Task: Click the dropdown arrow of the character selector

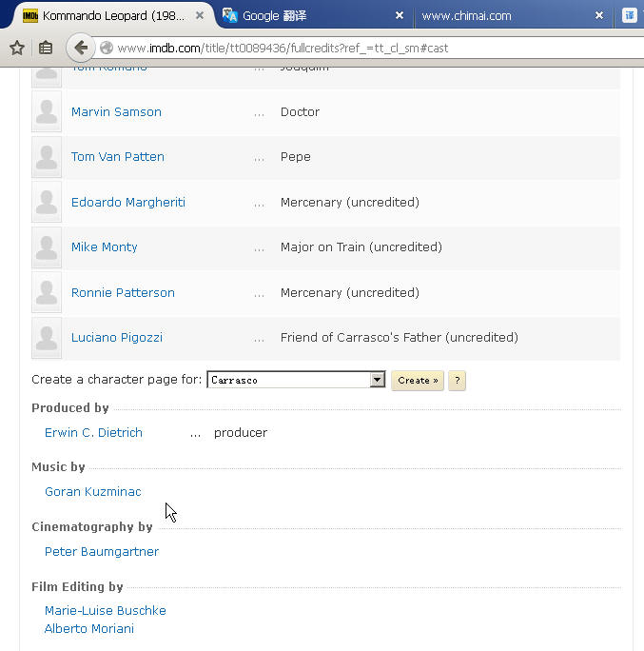Action: coord(378,380)
